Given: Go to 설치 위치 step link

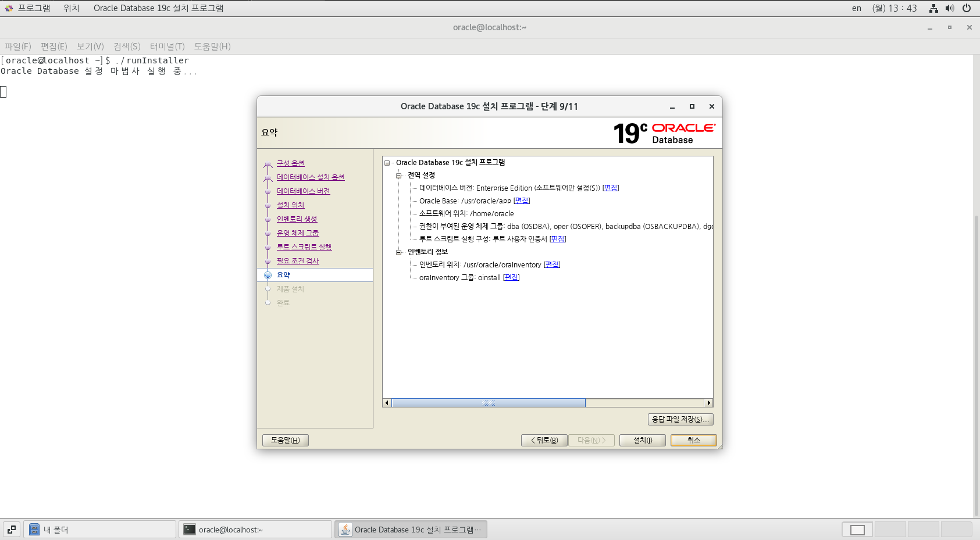Looking at the screenshot, I should point(291,205).
